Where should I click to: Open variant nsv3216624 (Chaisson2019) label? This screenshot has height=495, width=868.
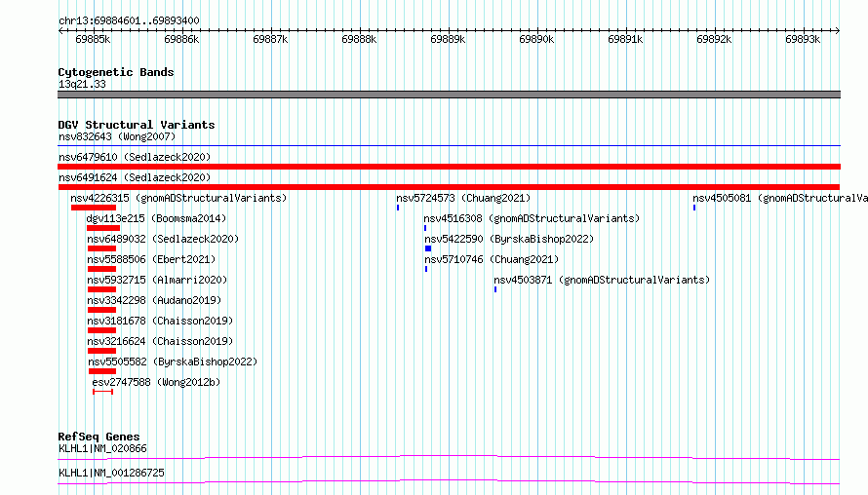pos(160,341)
